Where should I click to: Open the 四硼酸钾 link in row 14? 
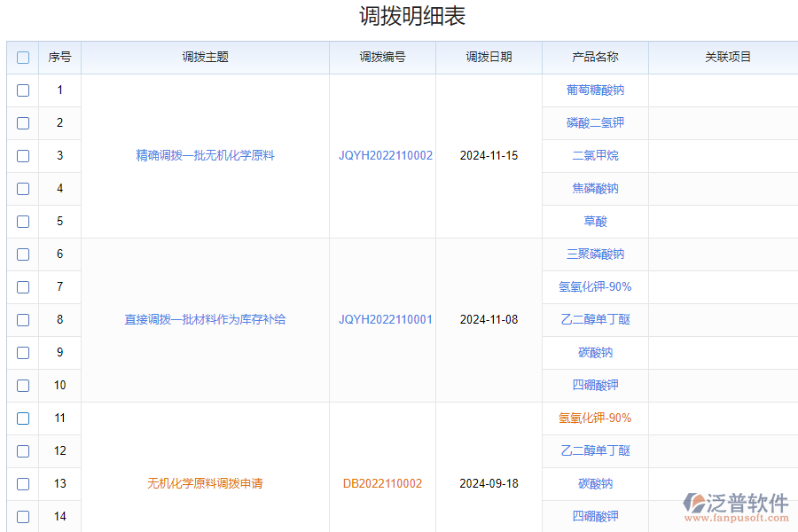(594, 515)
